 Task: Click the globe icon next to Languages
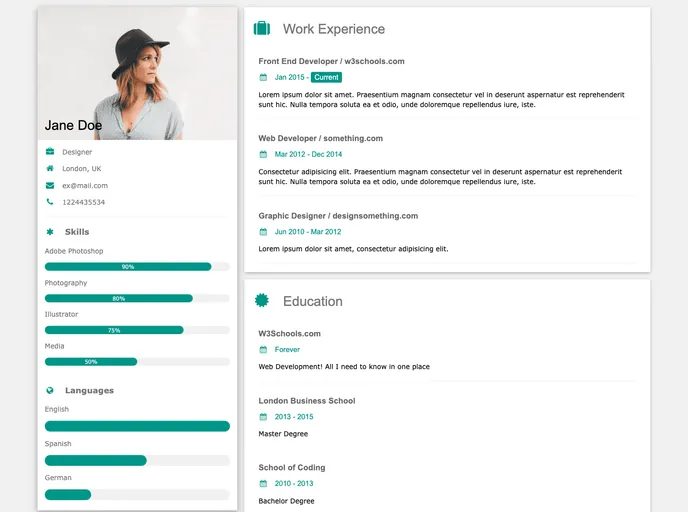tap(50, 390)
